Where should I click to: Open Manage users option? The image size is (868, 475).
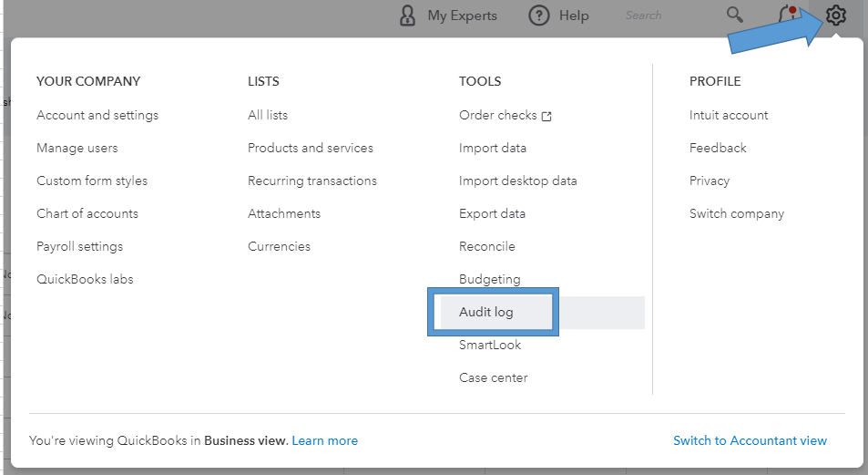click(x=77, y=148)
